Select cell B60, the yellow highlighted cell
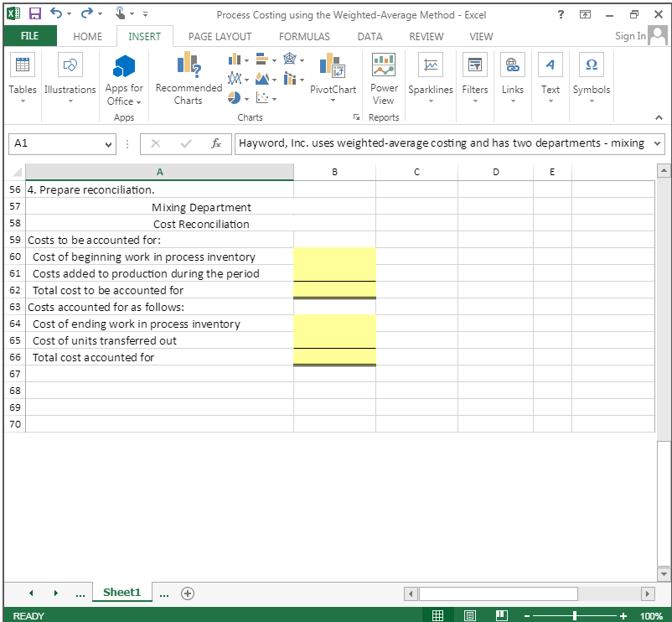Screen dimensions: 672x622 [x=334, y=257]
